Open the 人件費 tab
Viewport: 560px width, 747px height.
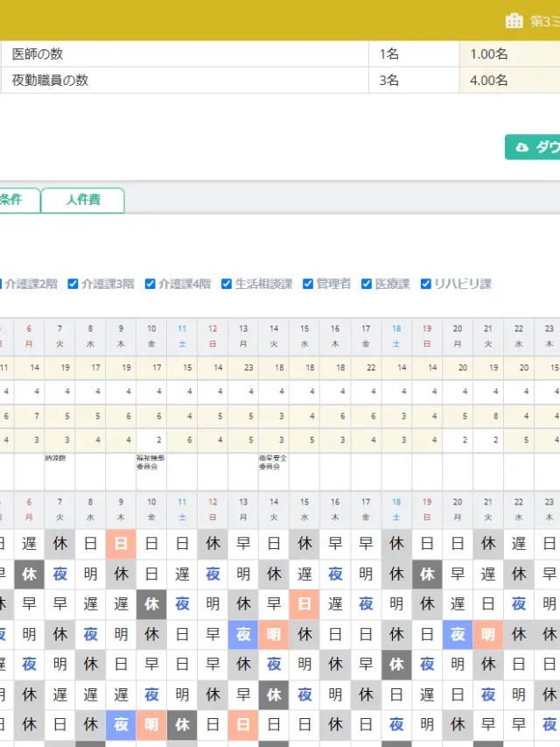pyautogui.click(x=83, y=200)
